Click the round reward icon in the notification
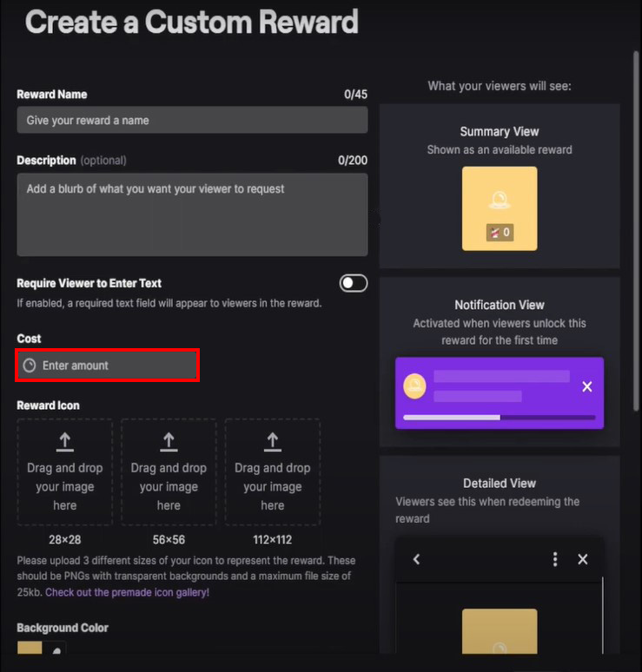Viewport: 642px width, 672px height. point(414,386)
